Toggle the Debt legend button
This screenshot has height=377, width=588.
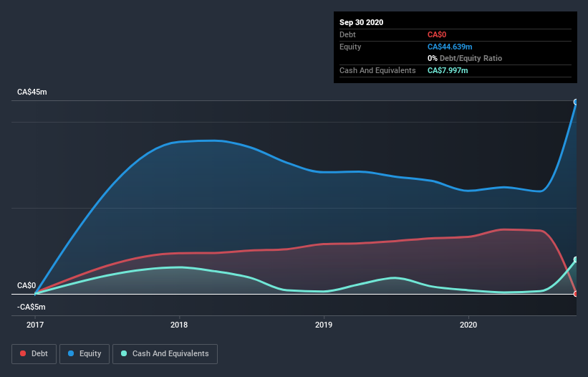click(x=34, y=354)
